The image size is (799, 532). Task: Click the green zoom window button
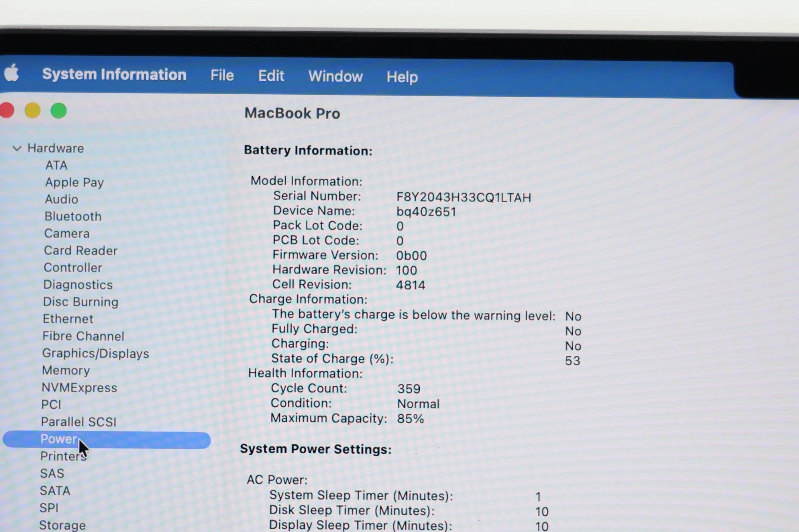tap(58, 110)
